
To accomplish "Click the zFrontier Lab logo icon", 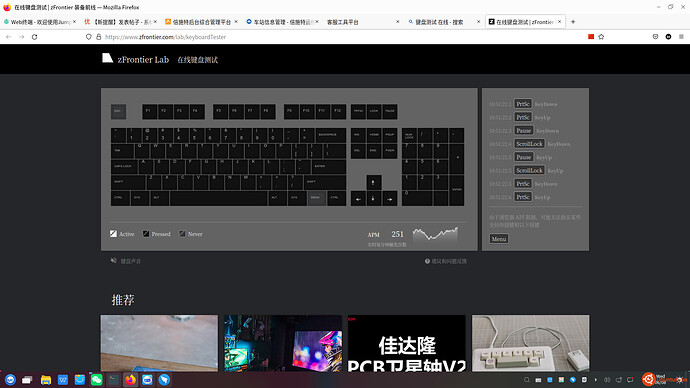I will (107, 59).
